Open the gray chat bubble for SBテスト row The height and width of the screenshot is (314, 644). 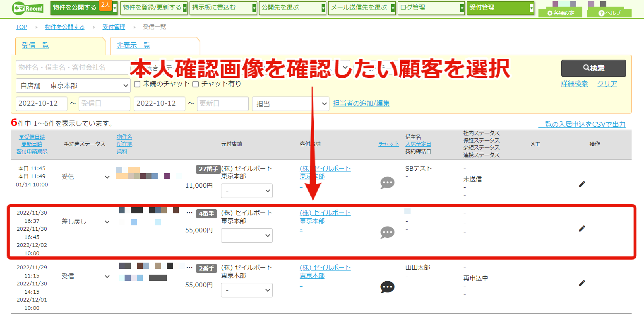387,183
